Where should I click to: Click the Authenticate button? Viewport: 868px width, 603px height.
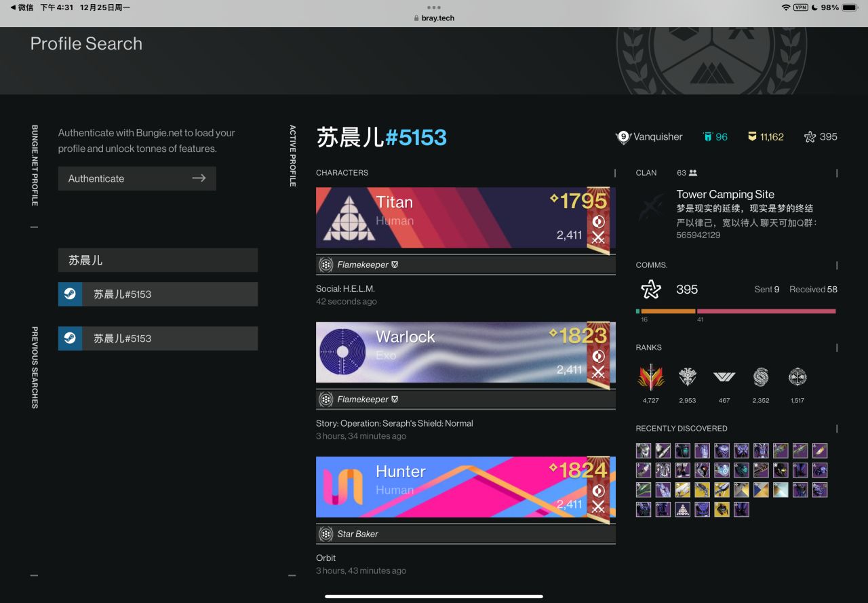[x=137, y=178]
